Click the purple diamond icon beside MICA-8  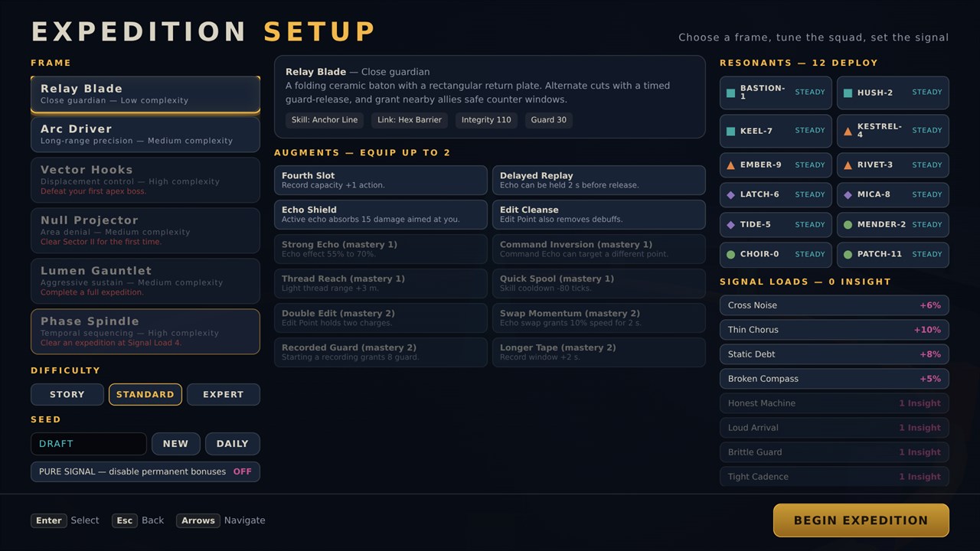click(848, 194)
